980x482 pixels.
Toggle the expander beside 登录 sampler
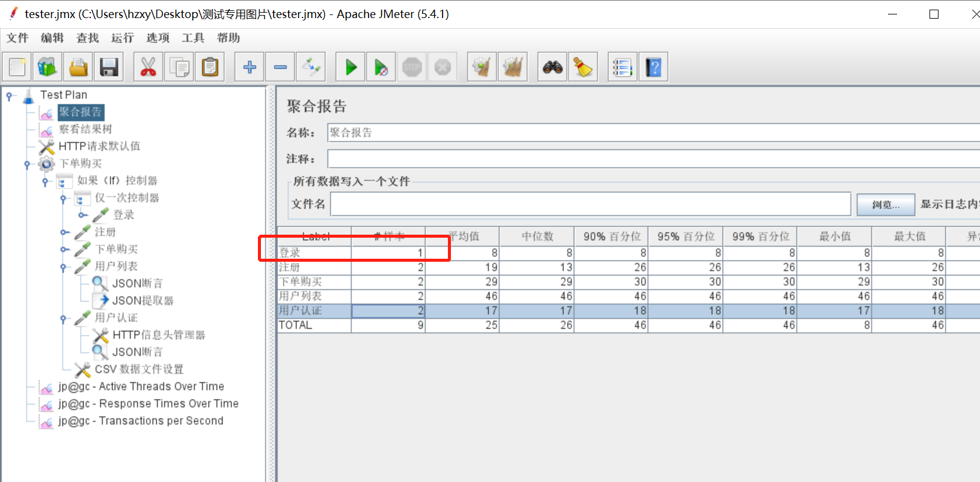[82, 215]
